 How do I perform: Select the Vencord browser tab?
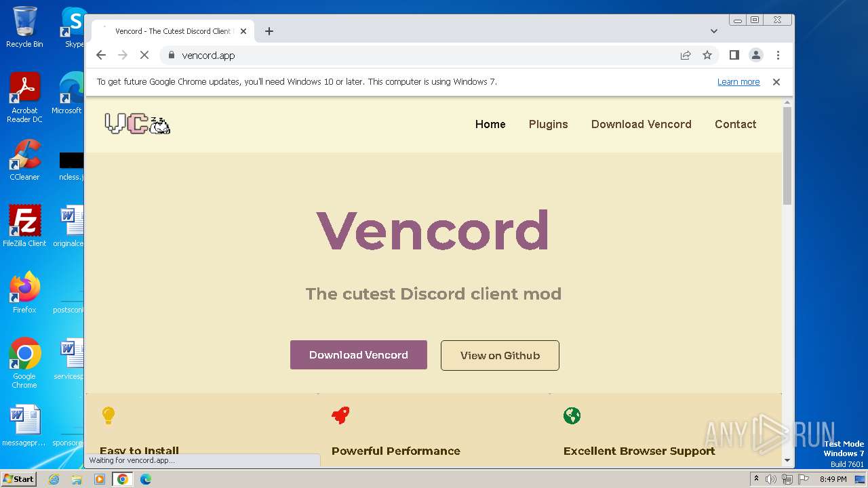tap(173, 31)
